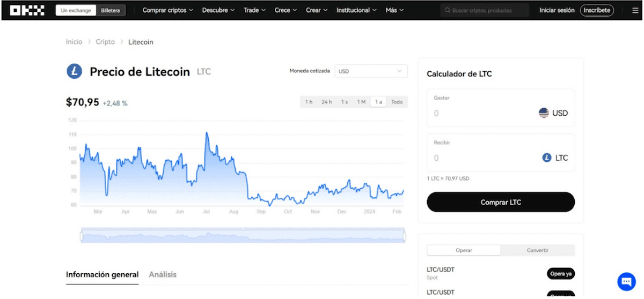Viewport: 644px width, 299px height.
Task: Expand the Trade dropdown
Action: pyautogui.click(x=254, y=10)
